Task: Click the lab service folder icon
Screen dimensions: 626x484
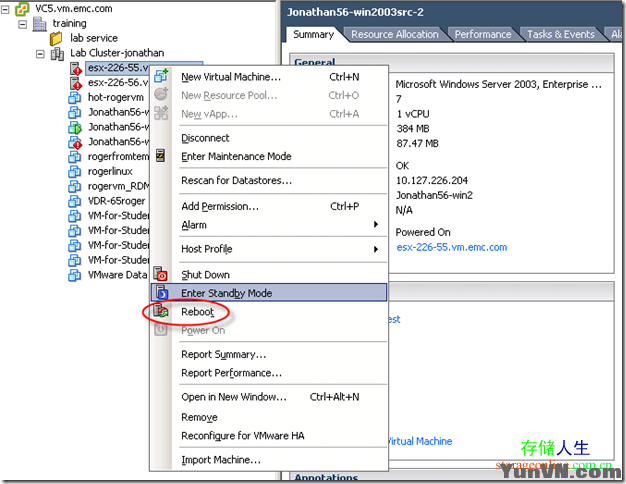Action: pos(56,39)
